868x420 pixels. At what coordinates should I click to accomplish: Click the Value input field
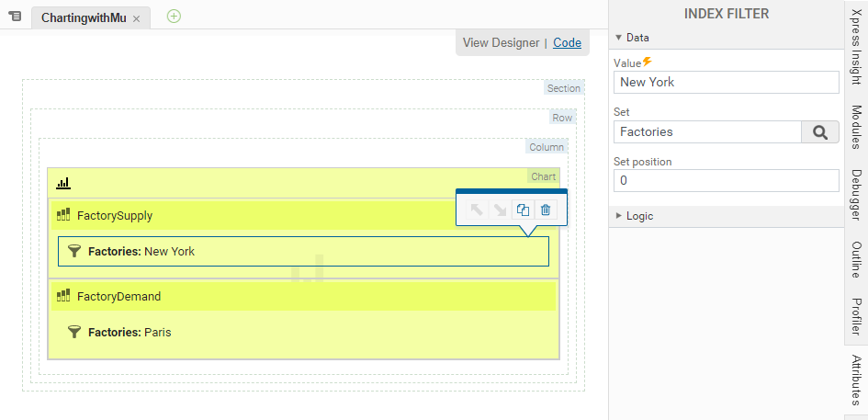coord(726,82)
